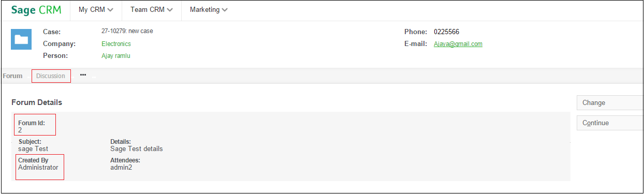This screenshot has height=194, width=644.
Task: Expand the Team CRM chevron
Action: pyautogui.click(x=170, y=10)
